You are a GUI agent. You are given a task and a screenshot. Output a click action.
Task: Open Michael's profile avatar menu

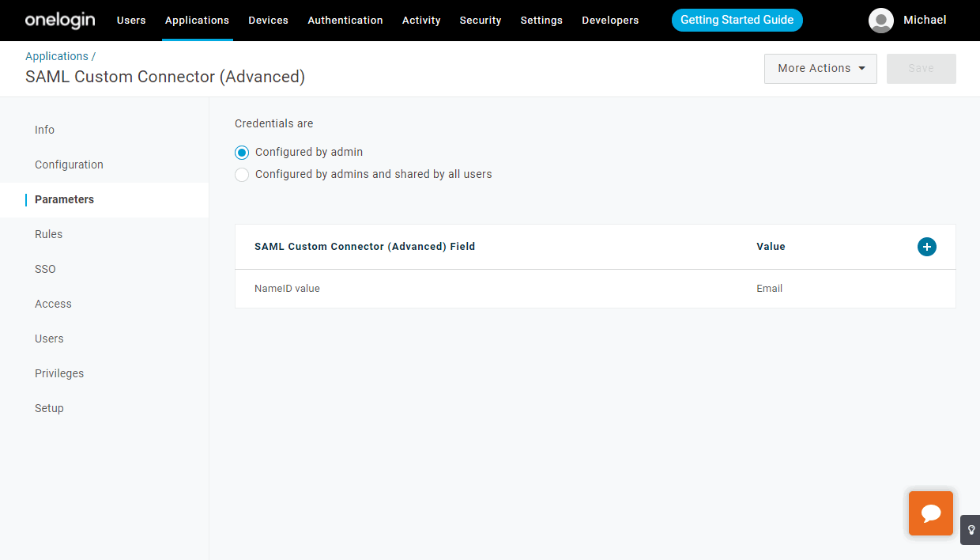(x=880, y=21)
